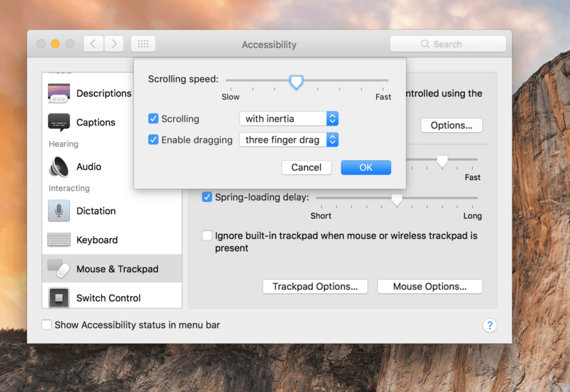
Task: Click the Mouse & Trackpad icon
Action: (59, 268)
